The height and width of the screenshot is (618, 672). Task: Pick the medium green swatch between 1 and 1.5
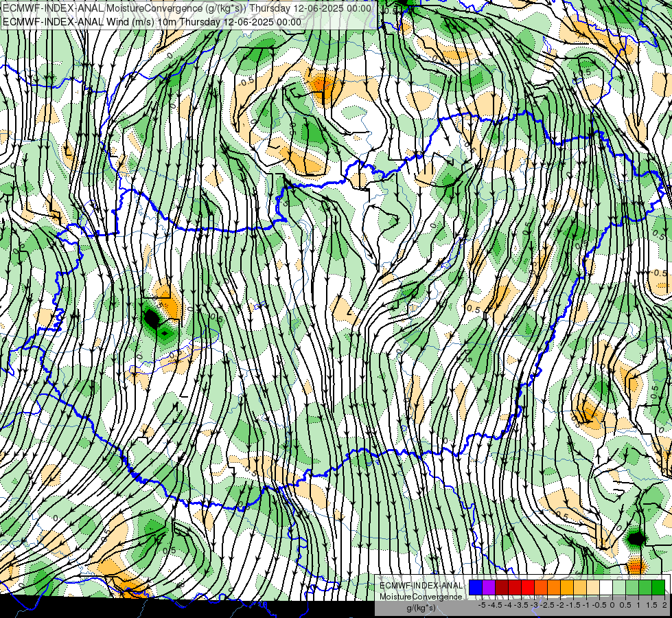pos(645,587)
